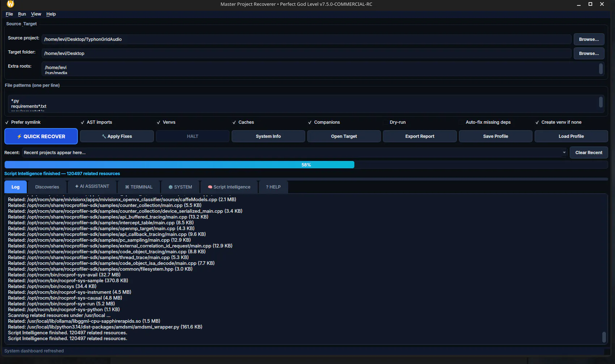This screenshot has height=364, width=615.
Task: Open the View menu
Action: coord(36,14)
